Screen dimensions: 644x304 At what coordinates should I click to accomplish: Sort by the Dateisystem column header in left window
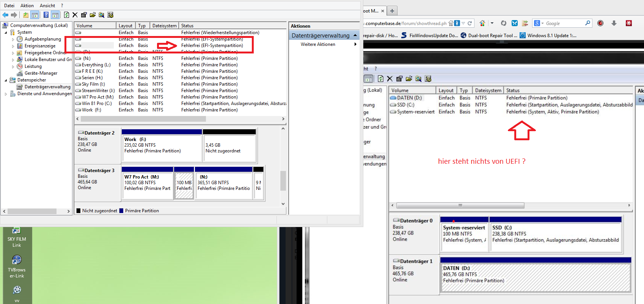pos(164,26)
